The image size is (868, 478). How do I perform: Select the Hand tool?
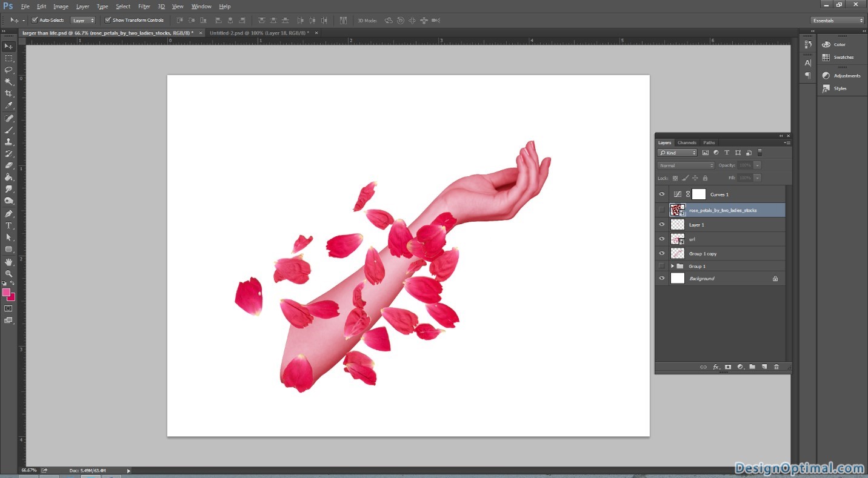point(8,262)
